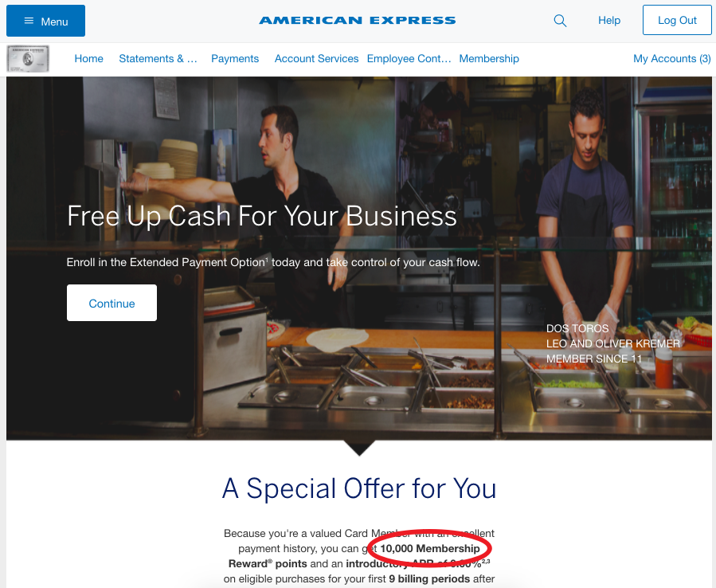Click the A Special Offer for You heading
Screen dimensions: 716x588
click(x=359, y=488)
